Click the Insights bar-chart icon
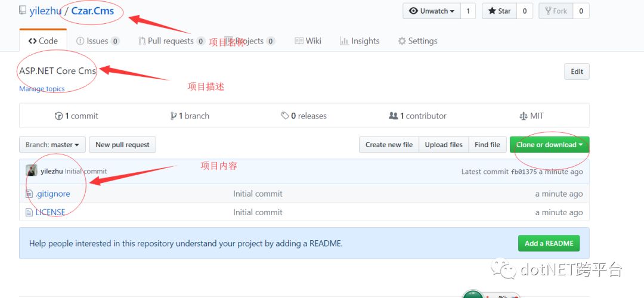644x298 pixels. pos(344,41)
